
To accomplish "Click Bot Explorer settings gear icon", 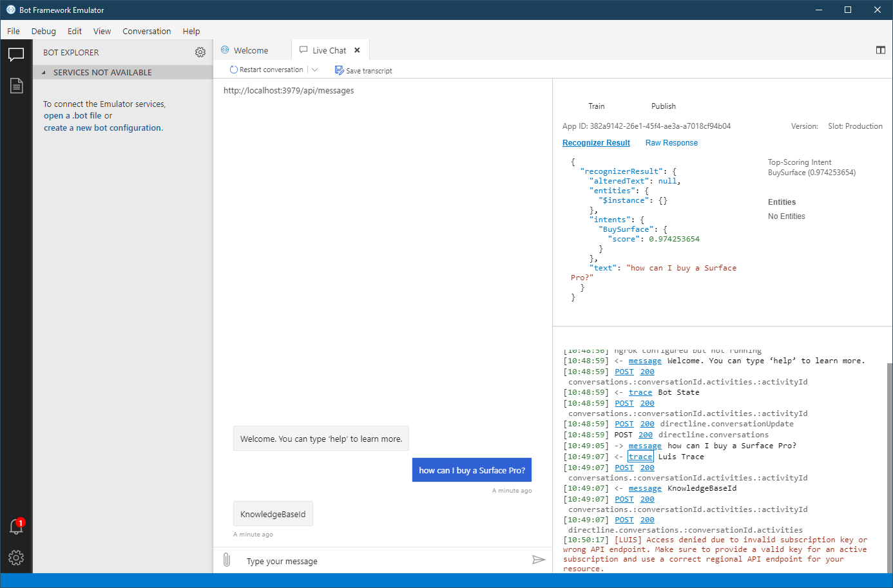I will pyautogui.click(x=200, y=52).
